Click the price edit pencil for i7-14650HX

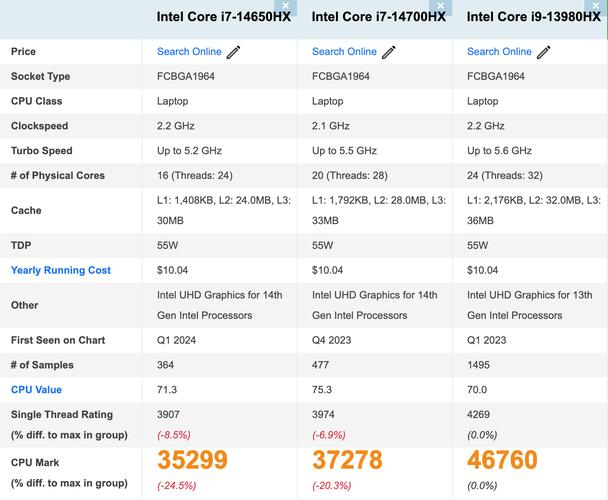[234, 52]
